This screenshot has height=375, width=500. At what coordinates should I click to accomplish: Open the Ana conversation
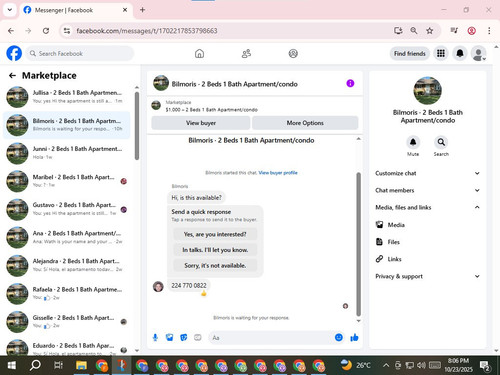click(x=67, y=237)
